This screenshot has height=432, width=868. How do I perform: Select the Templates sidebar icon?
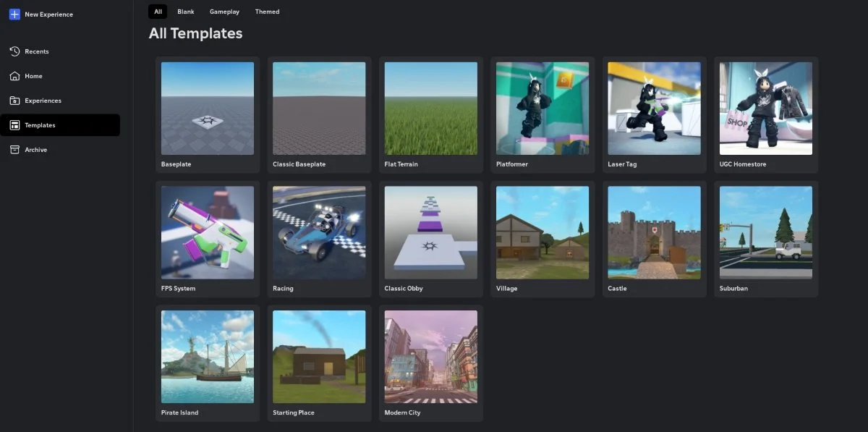coord(14,125)
